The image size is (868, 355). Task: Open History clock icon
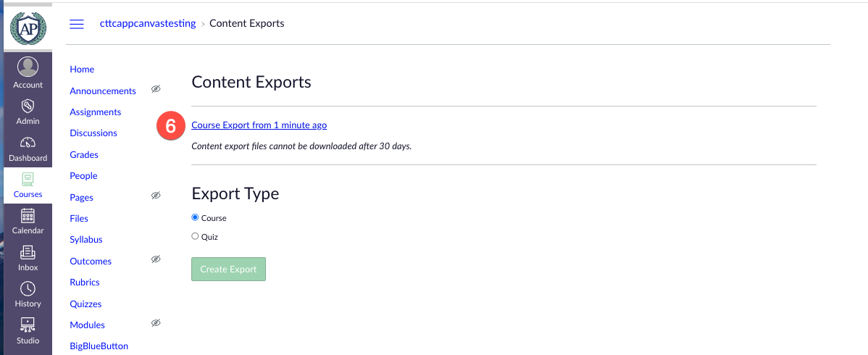point(28,288)
